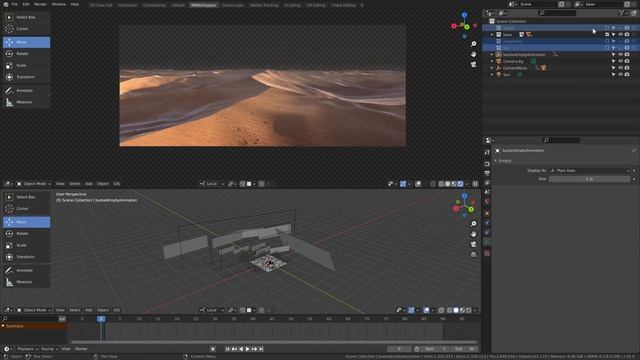Open Object Mode dropdown in upper viewport header
The height and width of the screenshot is (360, 640).
[34, 184]
